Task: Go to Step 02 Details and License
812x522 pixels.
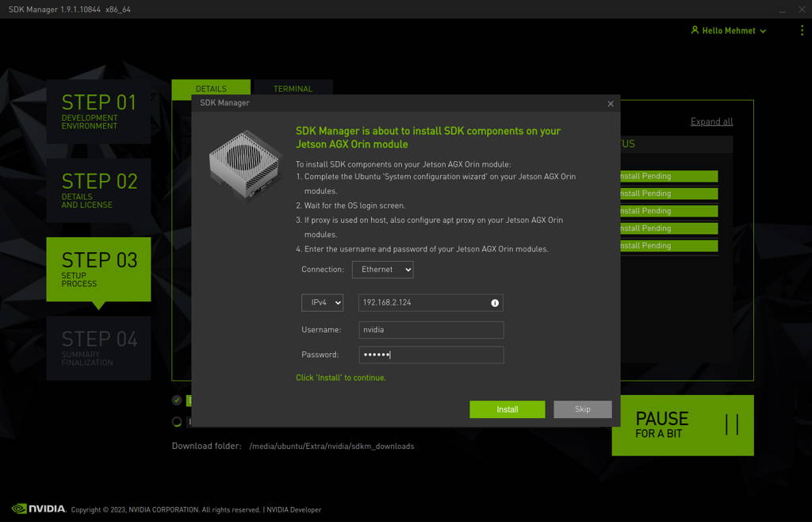Action: 98,190
